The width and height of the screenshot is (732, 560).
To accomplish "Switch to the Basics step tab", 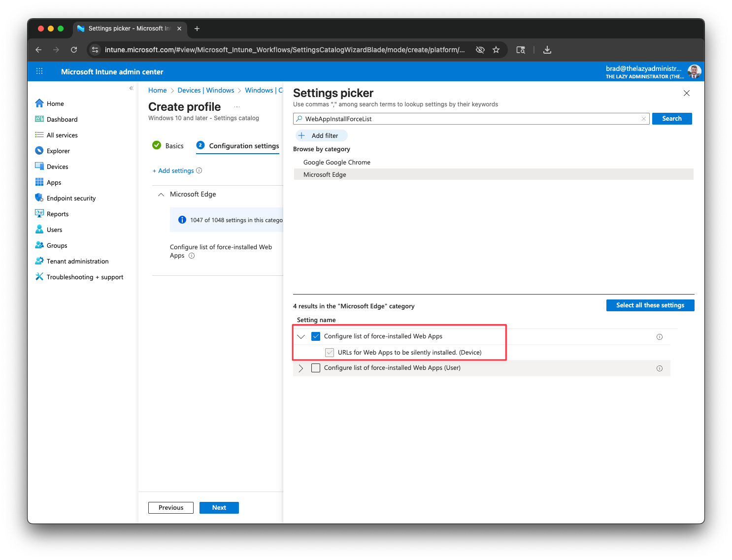I will point(168,146).
